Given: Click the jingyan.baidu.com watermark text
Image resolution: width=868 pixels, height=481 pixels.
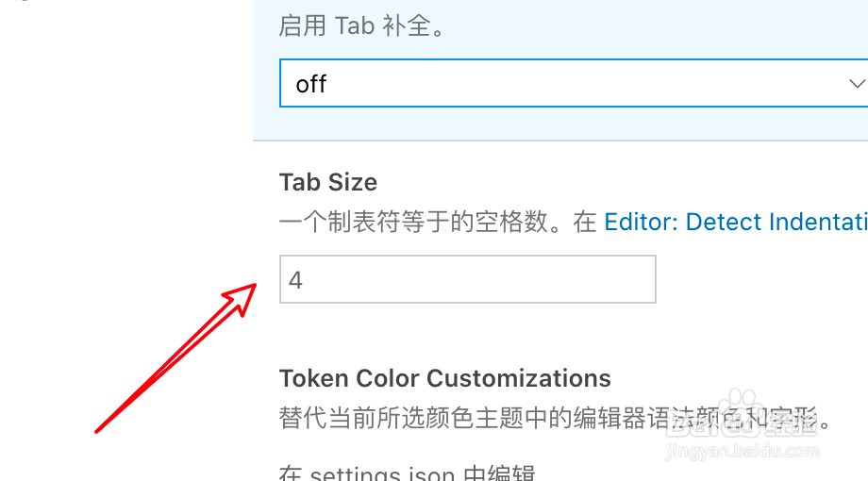Looking at the screenshot, I should click(x=743, y=451).
